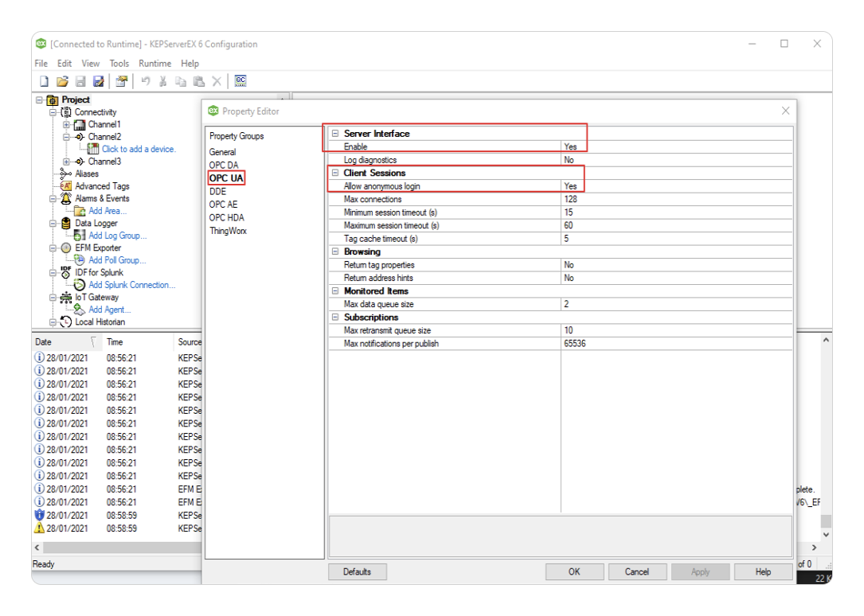Image resolution: width=864 pixels, height=616 pixels.
Task: Toggle Return tag properties value
Action: (x=677, y=265)
